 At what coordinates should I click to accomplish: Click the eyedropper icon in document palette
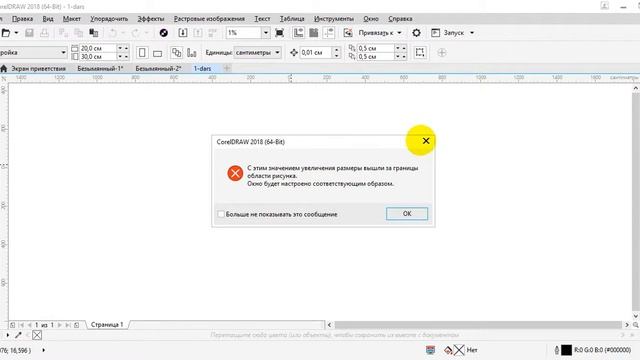click(18, 335)
